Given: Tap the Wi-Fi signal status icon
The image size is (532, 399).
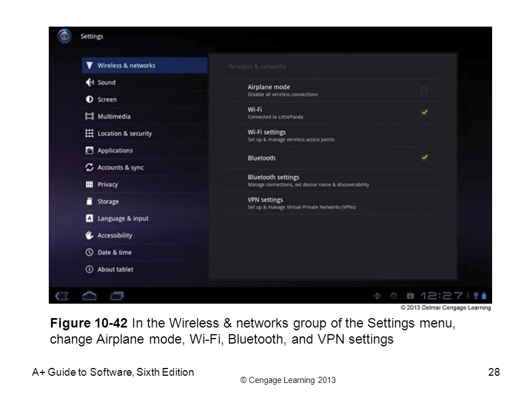Looking at the screenshot, I should [x=475, y=296].
